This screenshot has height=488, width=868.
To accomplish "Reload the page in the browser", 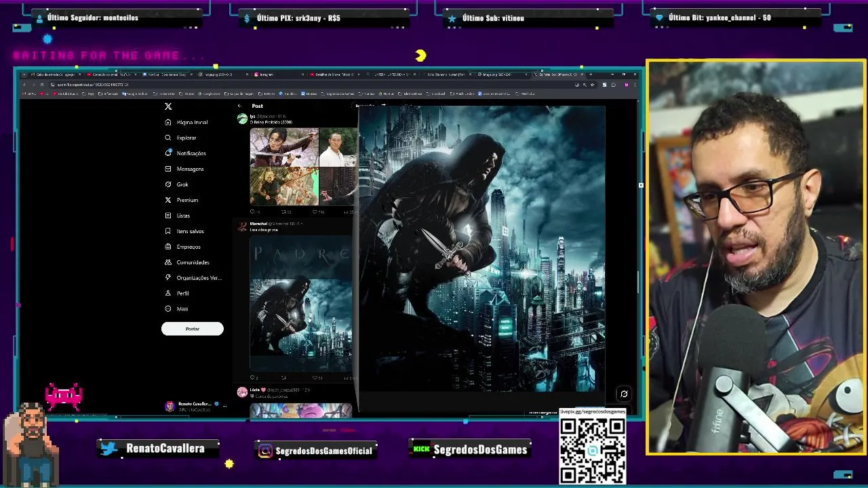I will click(42, 85).
